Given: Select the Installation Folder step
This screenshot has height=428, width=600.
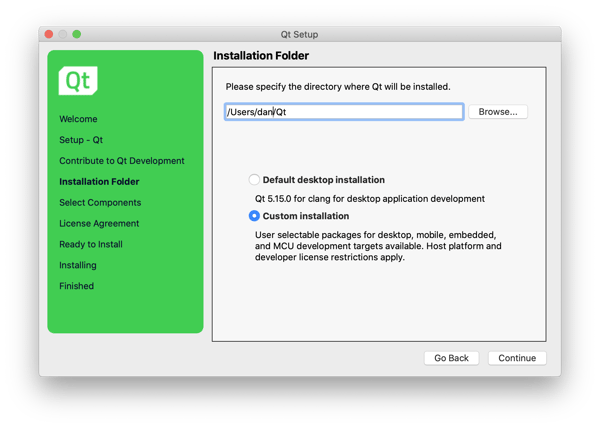Looking at the screenshot, I should coord(99,182).
